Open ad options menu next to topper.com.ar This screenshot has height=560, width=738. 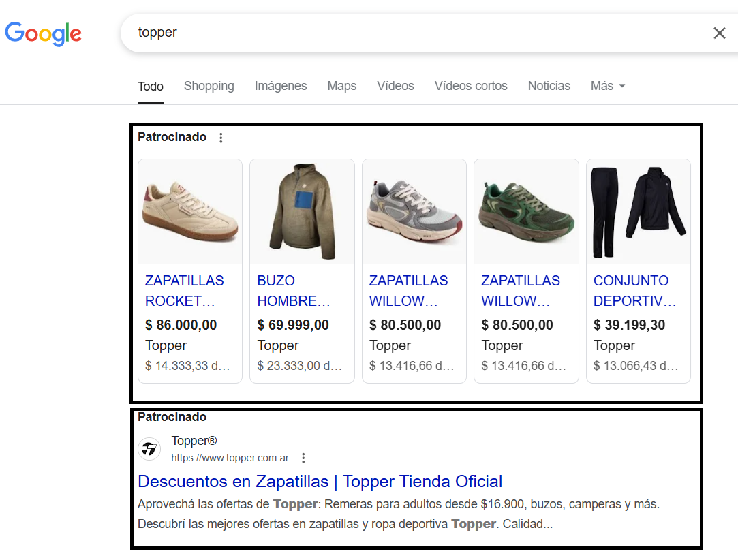pyautogui.click(x=303, y=458)
